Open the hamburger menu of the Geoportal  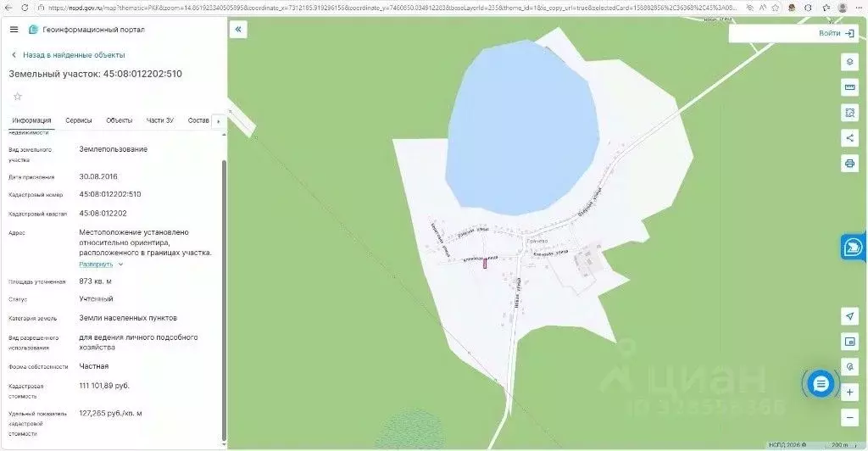(14, 30)
